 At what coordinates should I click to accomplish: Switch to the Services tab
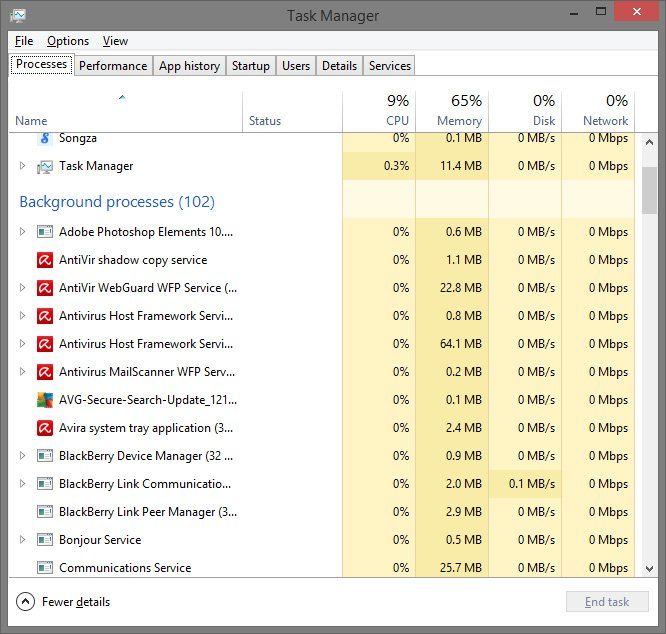(x=390, y=66)
